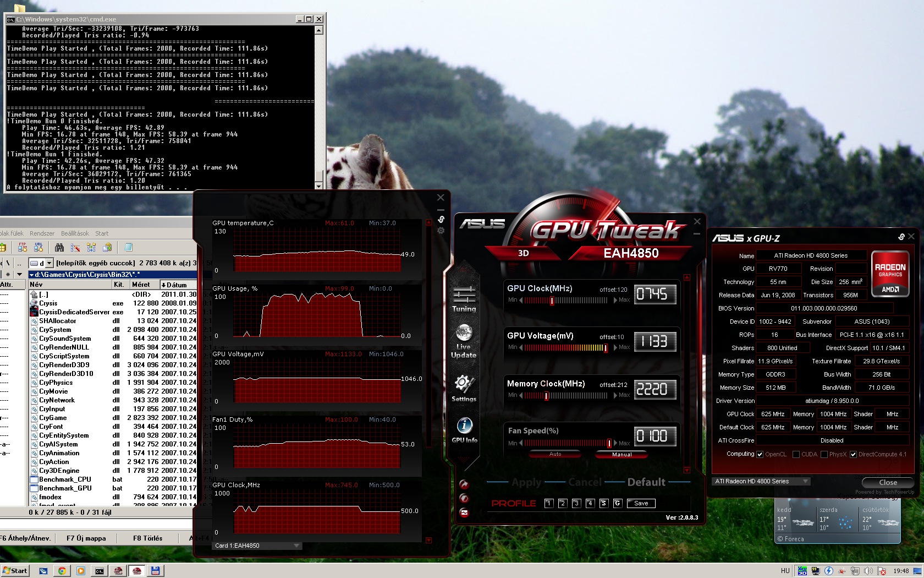924x578 pixels.
Task: Click the red hexagon round icon in GPU Tweak
Action: click(x=464, y=498)
